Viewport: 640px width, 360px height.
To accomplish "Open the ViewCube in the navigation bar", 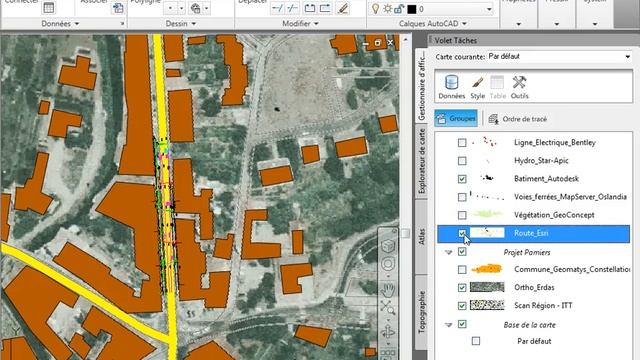I will click(388, 245).
